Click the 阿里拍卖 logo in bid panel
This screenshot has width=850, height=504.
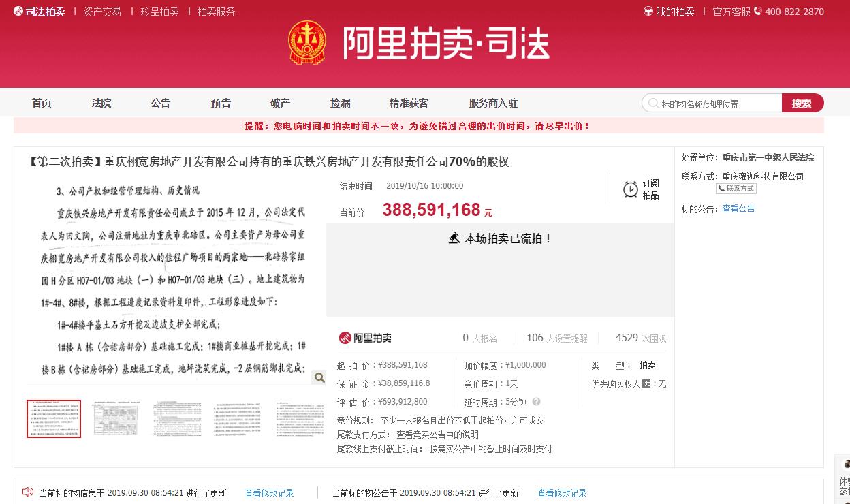[x=365, y=338]
